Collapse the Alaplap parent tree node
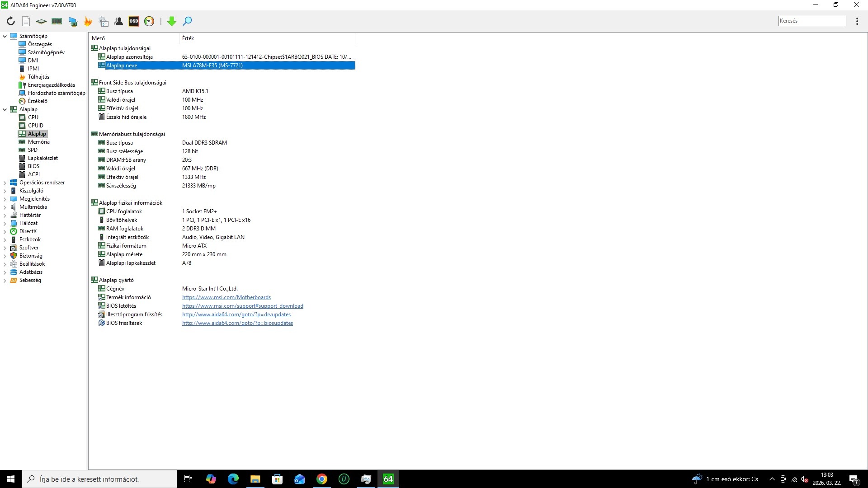The image size is (868, 488). point(5,109)
